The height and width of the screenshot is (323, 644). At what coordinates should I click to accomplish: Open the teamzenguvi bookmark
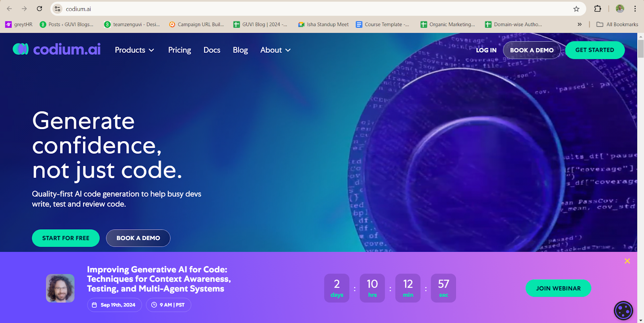132,25
